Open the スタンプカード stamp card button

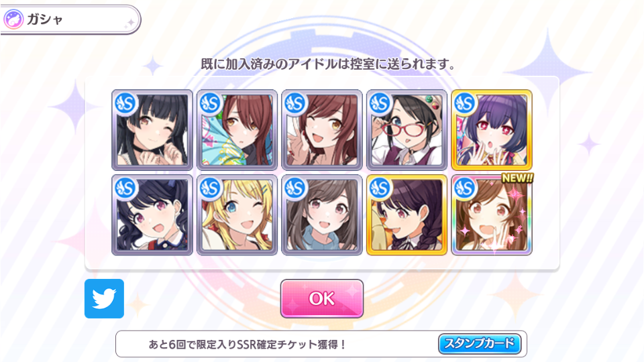pos(480,343)
